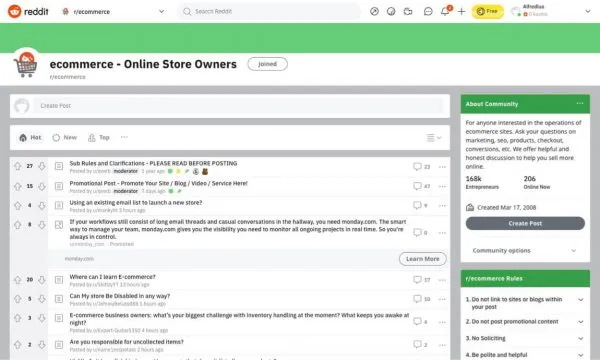Click the ecommerce shopping cart community avatar
This screenshot has width=600, height=360.
[26, 64]
